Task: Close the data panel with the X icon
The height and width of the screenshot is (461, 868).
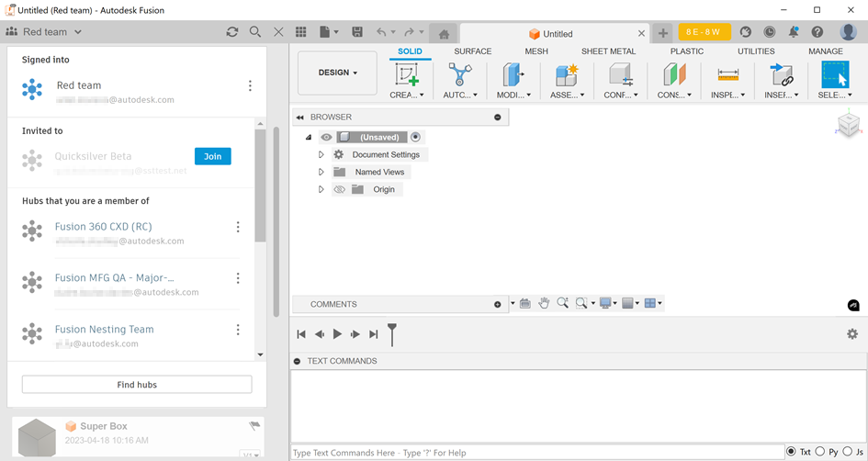Action: 278,32
